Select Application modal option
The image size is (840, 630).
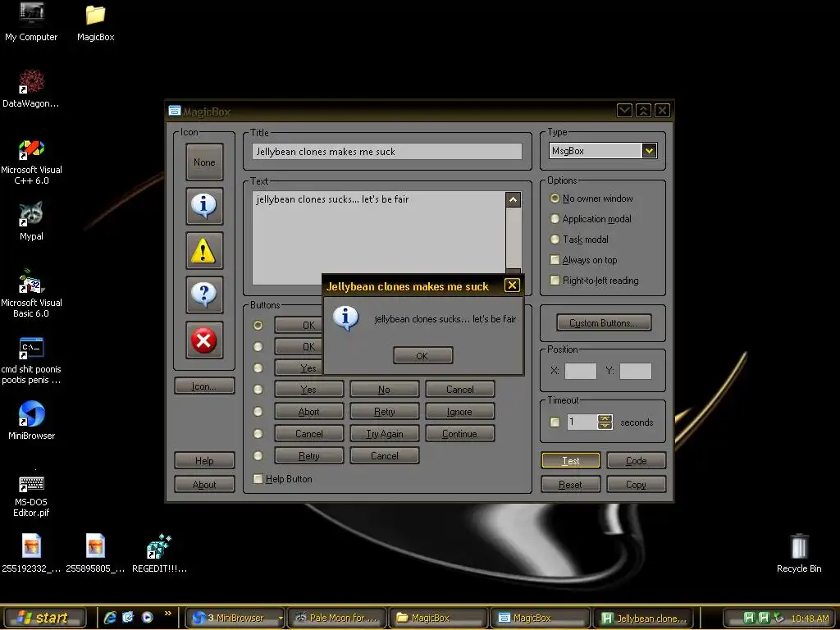click(x=591, y=218)
